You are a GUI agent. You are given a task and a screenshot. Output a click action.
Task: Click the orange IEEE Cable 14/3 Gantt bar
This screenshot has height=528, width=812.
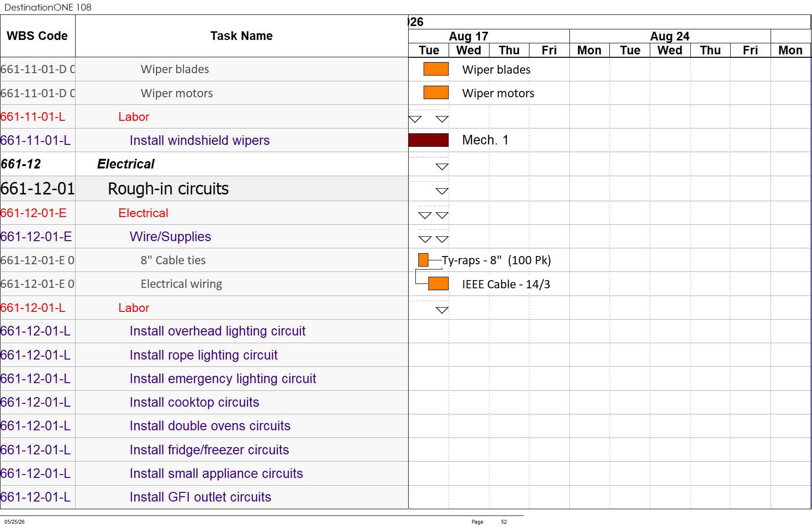tap(438, 283)
